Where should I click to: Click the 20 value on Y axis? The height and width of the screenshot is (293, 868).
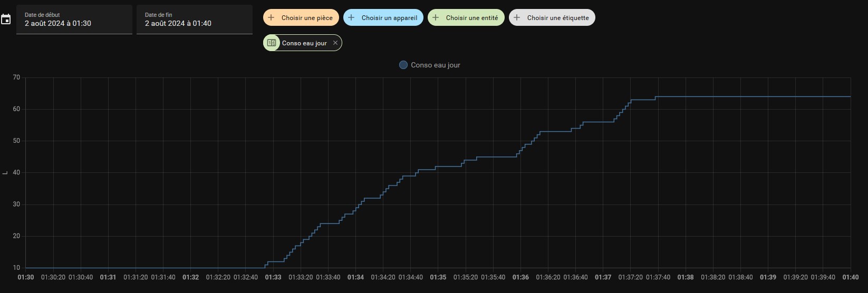point(16,236)
